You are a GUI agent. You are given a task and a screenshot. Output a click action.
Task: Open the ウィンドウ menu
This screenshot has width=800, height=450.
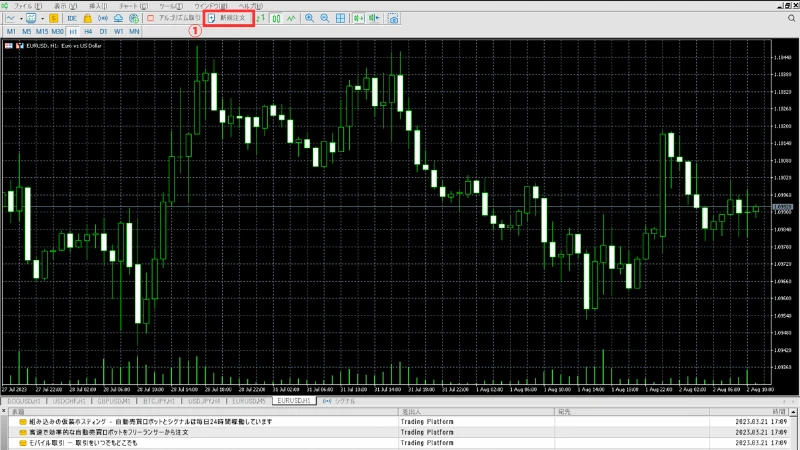point(211,6)
